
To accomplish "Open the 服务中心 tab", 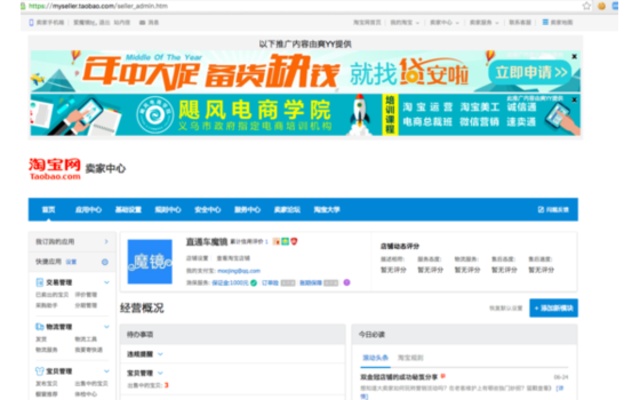I will coord(247,209).
